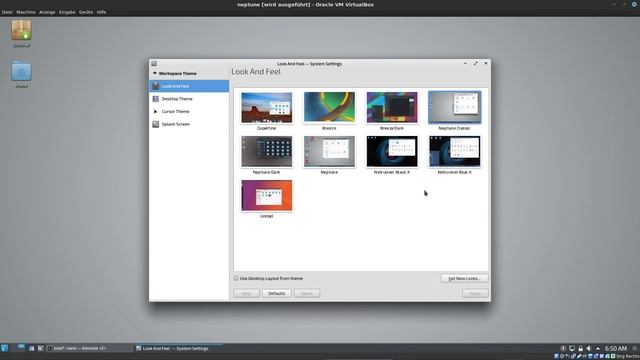Screen dimensions: 640x360
Task: Open the Hilfe menu
Action: coord(101,12)
